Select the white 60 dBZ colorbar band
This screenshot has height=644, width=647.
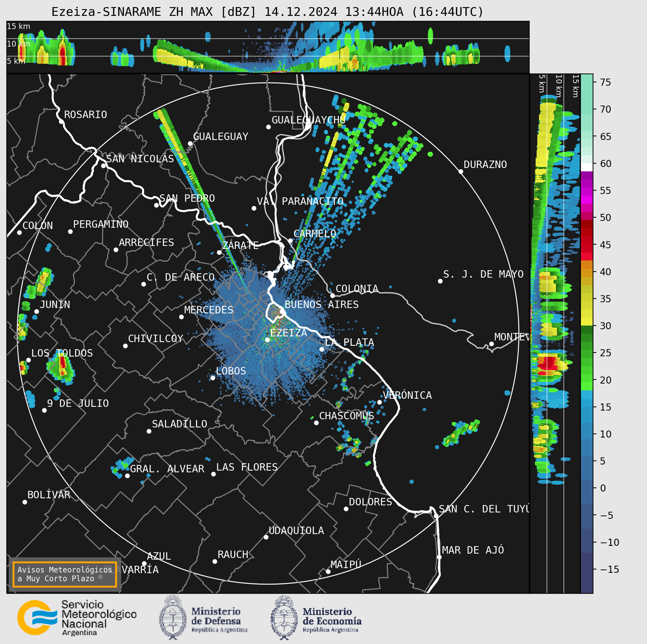[x=587, y=167]
